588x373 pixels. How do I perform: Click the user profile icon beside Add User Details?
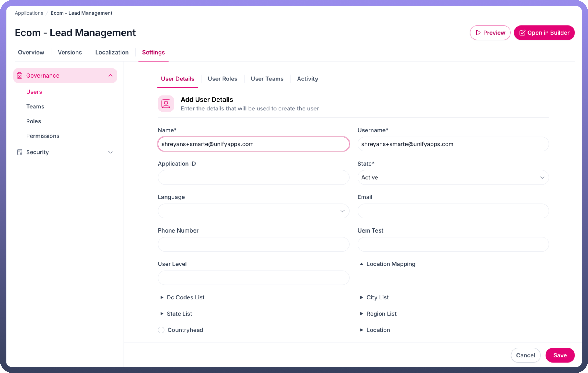(166, 104)
